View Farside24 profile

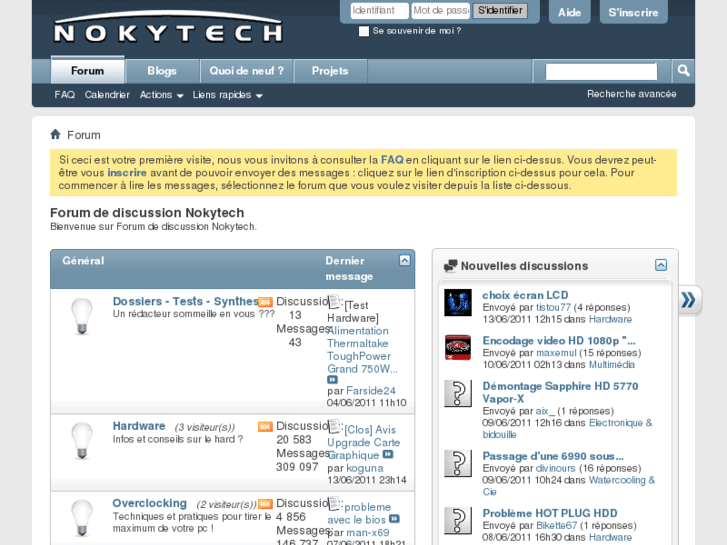[x=371, y=391]
